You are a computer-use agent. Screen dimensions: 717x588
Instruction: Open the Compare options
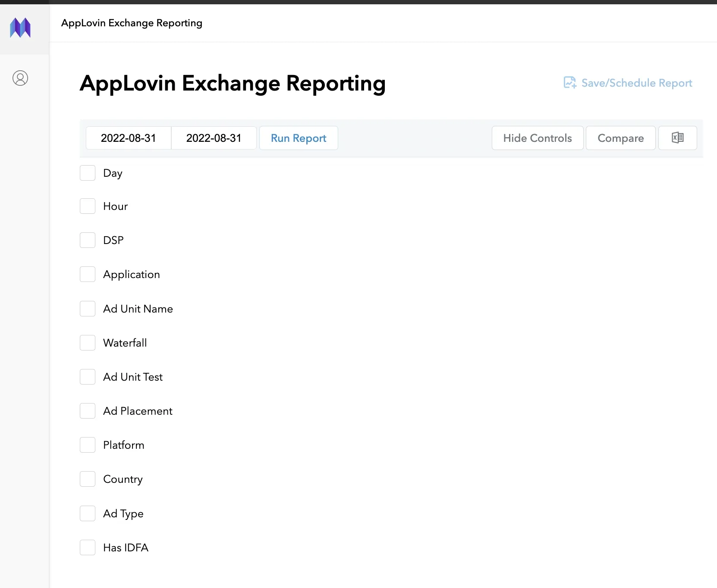[x=620, y=138]
